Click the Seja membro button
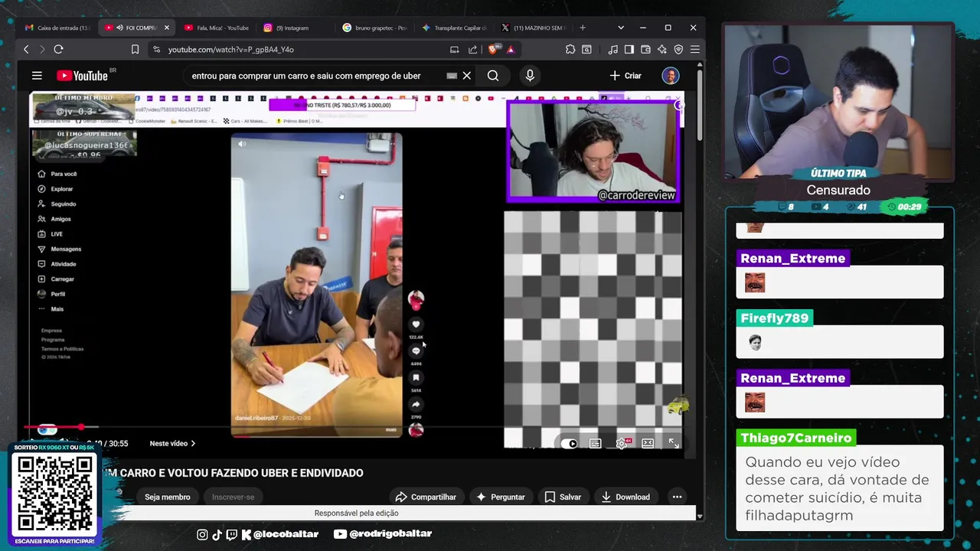The image size is (980, 551). point(167,497)
